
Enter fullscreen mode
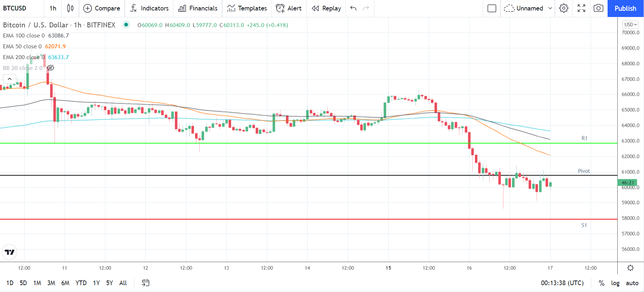[x=581, y=8]
